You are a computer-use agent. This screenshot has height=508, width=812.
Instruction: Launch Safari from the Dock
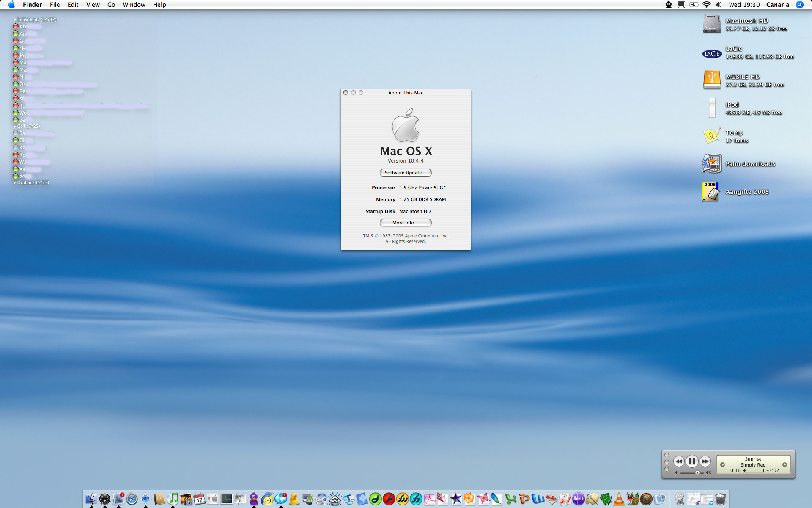[132, 499]
